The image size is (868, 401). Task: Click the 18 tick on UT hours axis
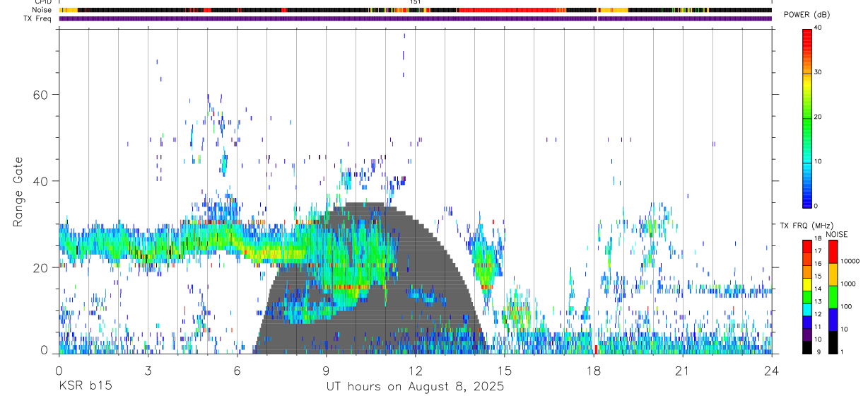point(594,370)
